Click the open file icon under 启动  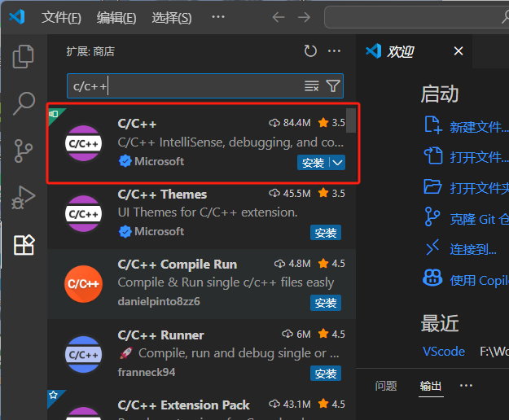pos(433,155)
